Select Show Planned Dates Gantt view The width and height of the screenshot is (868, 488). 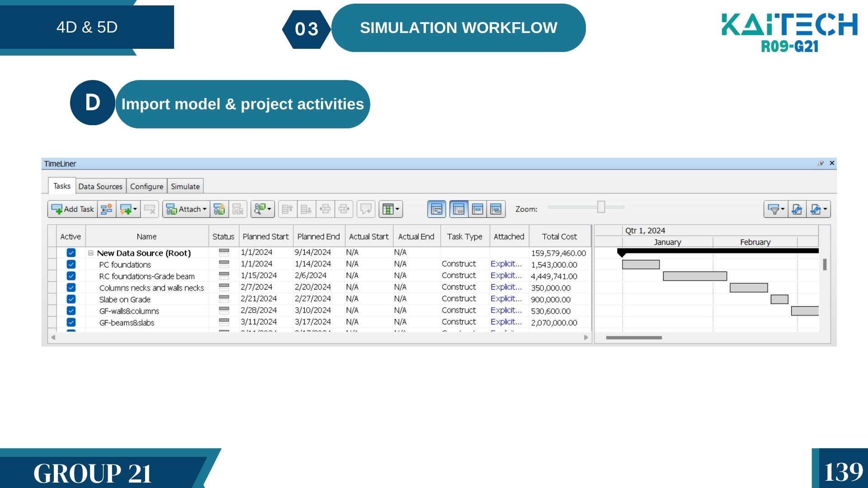click(459, 209)
